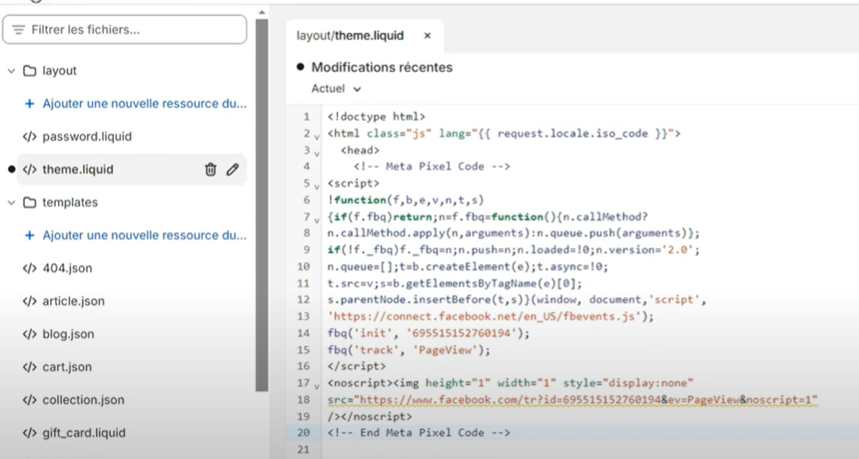Open collection.json template file
This screenshot has width=859, height=459.
point(83,399)
